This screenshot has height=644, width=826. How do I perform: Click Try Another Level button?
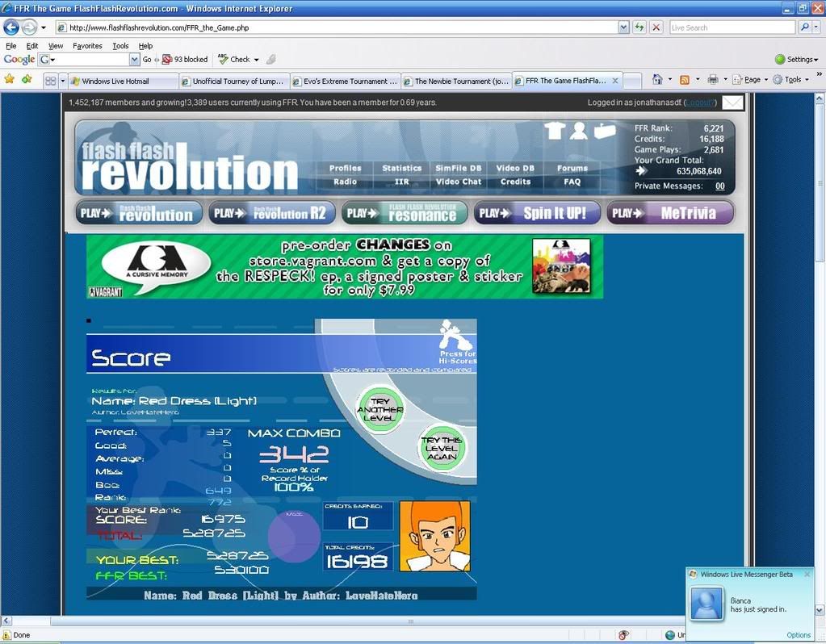pyautogui.click(x=379, y=409)
